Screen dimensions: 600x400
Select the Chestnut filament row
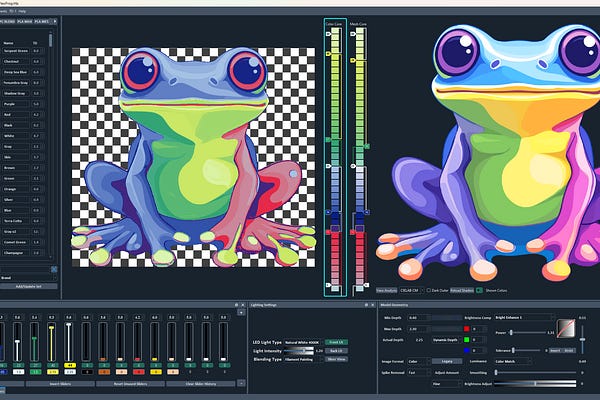coord(23,61)
